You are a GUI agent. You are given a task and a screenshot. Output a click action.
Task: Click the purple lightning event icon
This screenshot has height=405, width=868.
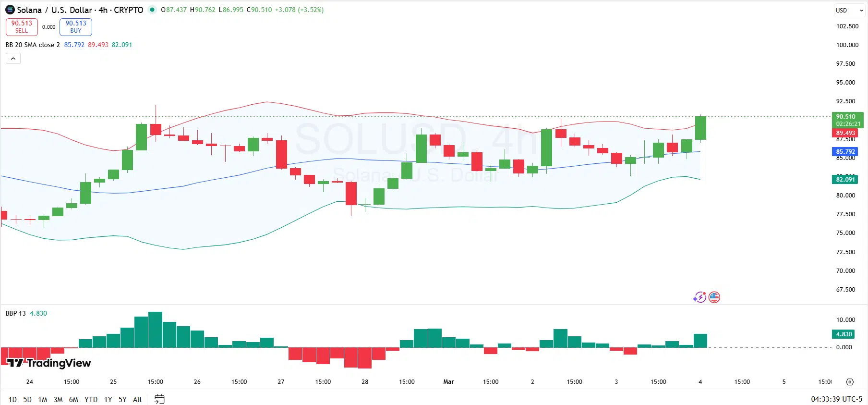[699, 297]
